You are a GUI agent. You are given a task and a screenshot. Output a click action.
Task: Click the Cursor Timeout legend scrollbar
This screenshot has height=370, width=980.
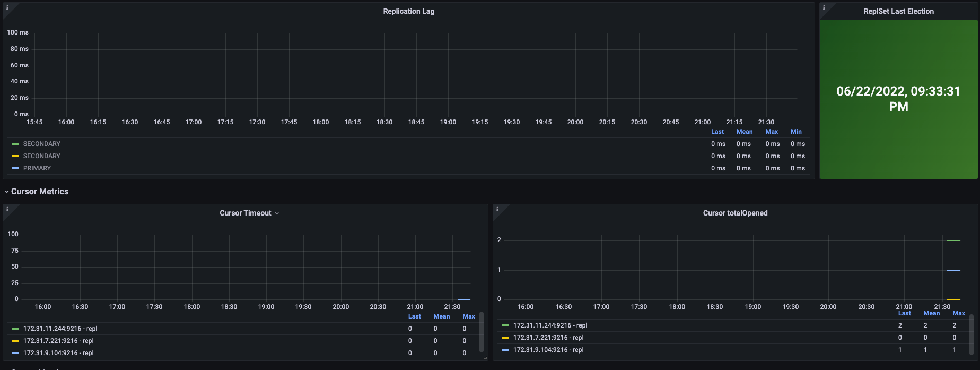[x=482, y=332]
